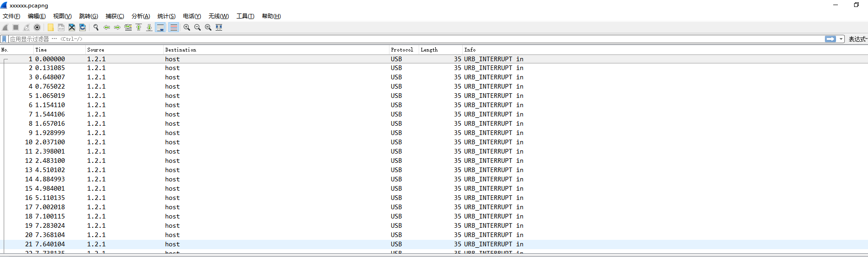Click the find packet magnifier icon
Image resolution: width=868 pixels, height=257 pixels.
click(96, 27)
